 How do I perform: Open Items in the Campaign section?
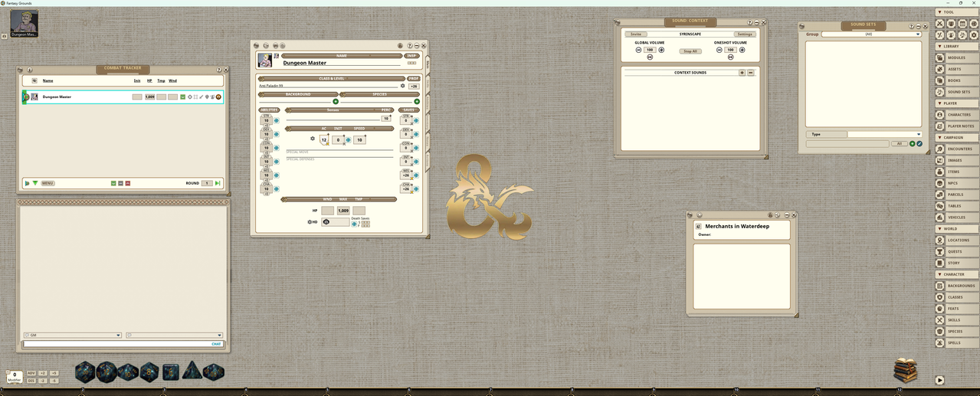click(x=957, y=172)
